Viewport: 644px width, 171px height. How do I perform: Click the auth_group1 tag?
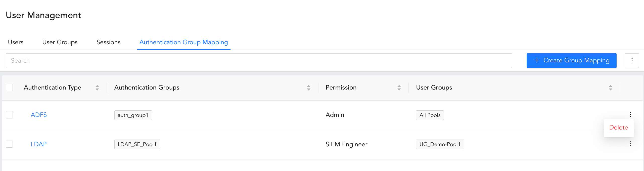(133, 115)
